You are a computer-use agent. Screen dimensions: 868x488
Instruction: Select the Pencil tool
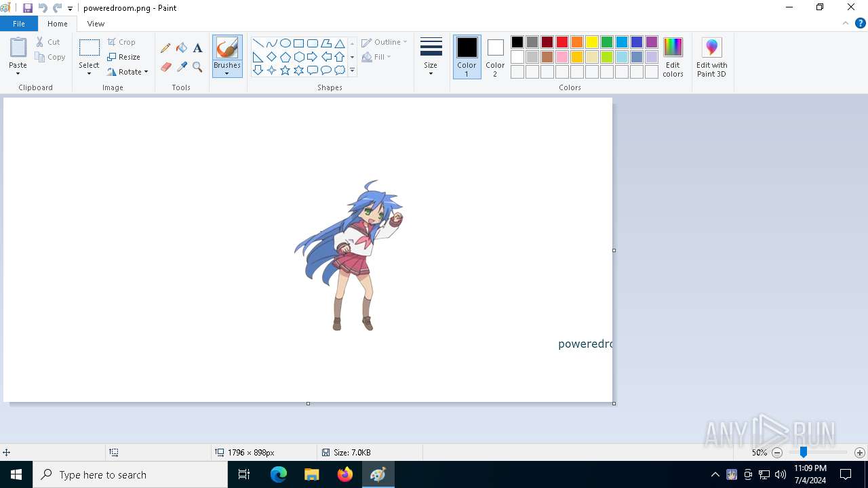click(165, 48)
